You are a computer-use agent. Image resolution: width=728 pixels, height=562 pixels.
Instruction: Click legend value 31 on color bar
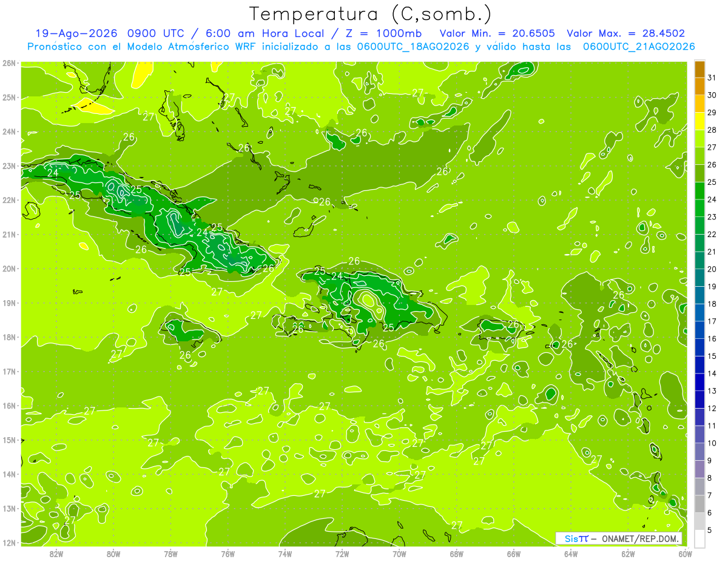click(x=712, y=78)
